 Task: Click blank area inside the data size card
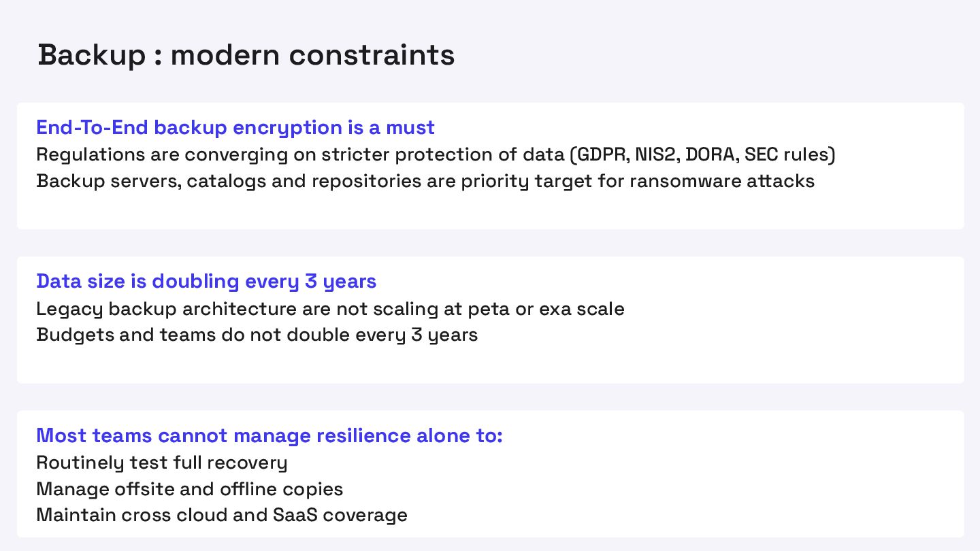pos(749,354)
